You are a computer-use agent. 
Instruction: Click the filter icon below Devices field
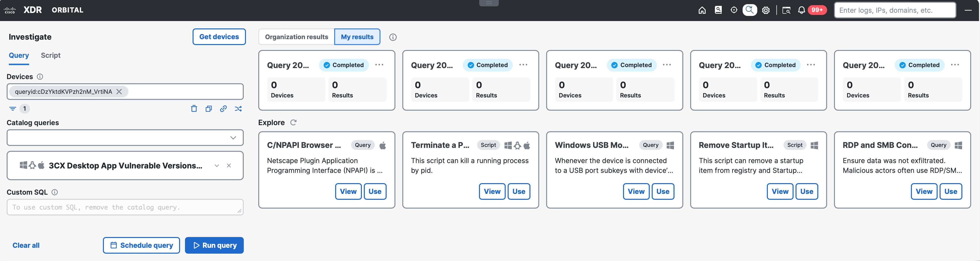point(12,109)
